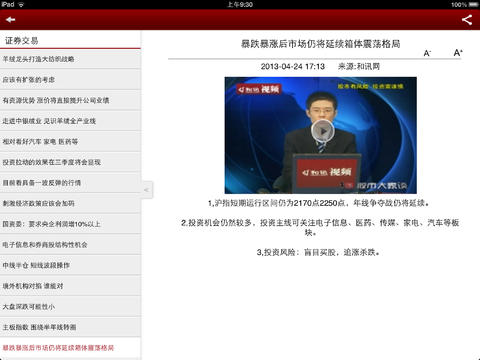Open article 国资委：要求央企利润增10%以上
This screenshot has height=360, width=480.
(70, 224)
